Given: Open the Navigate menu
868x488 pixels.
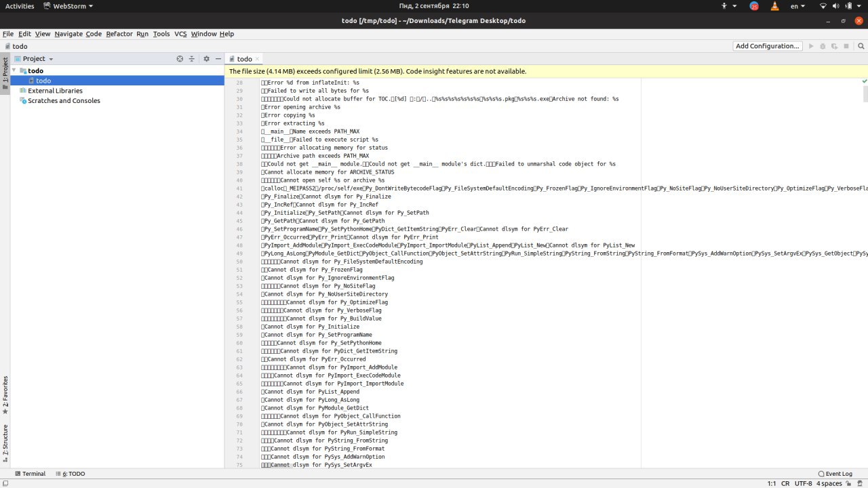Looking at the screenshot, I should (68, 34).
